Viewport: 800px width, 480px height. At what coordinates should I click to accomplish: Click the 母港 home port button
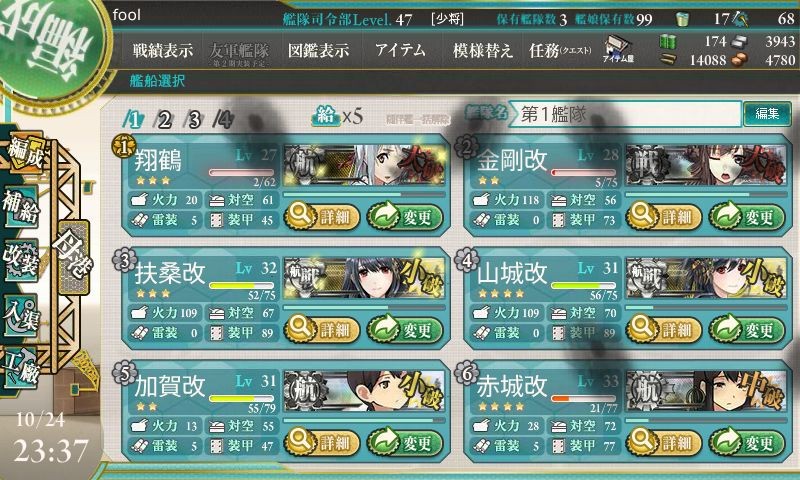click(x=73, y=257)
